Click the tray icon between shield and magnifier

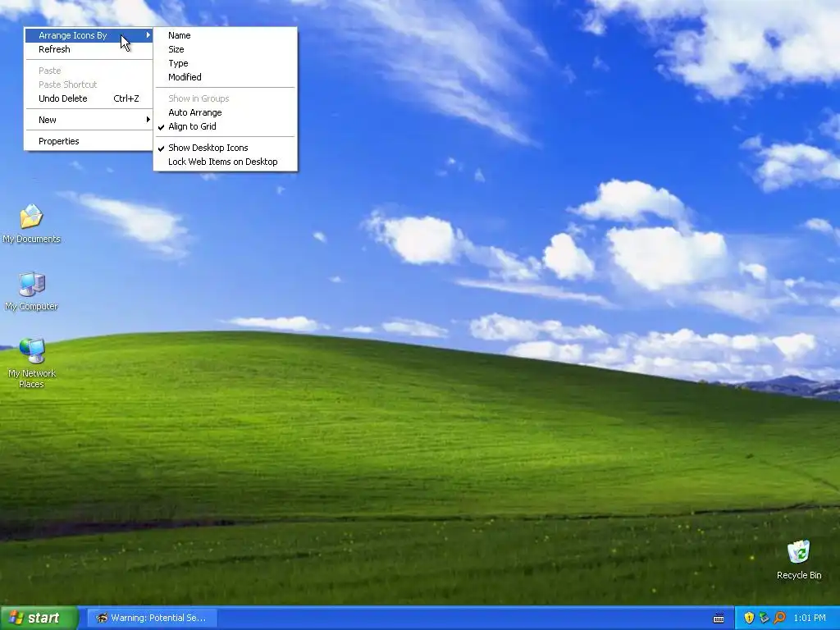tap(764, 618)
